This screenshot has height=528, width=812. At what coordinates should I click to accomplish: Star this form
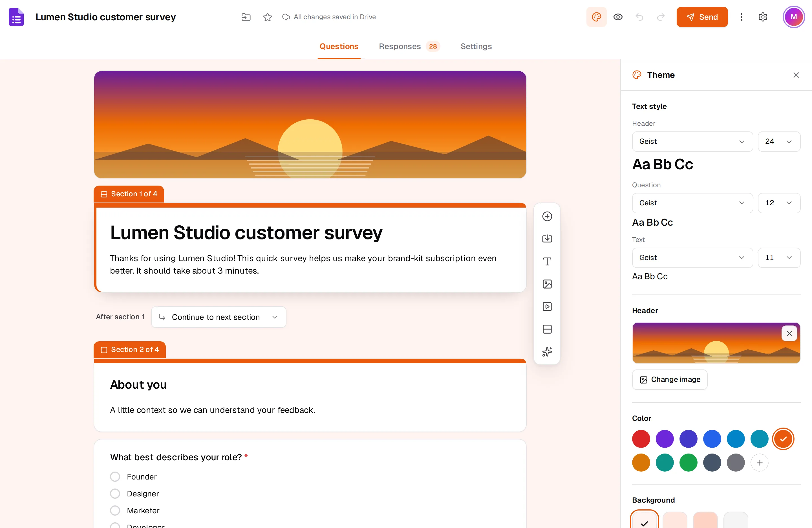coord(268,17)
